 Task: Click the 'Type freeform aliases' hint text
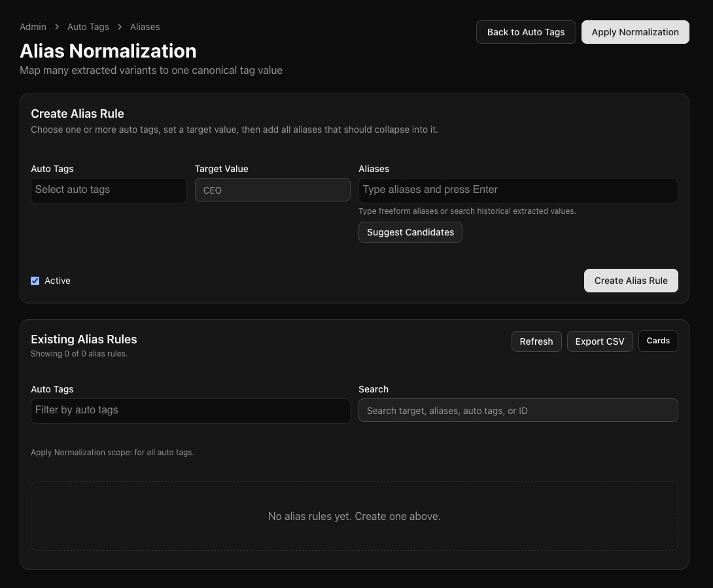point(467,211)
